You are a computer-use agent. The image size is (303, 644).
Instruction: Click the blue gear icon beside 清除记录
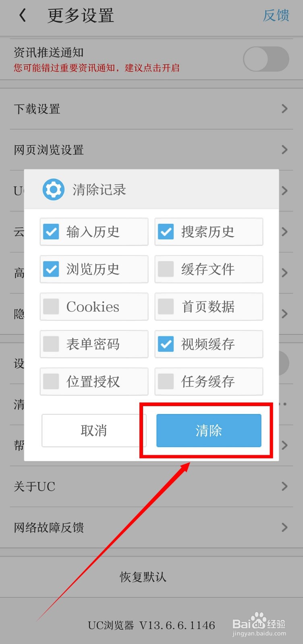click(x=53, y=190)
